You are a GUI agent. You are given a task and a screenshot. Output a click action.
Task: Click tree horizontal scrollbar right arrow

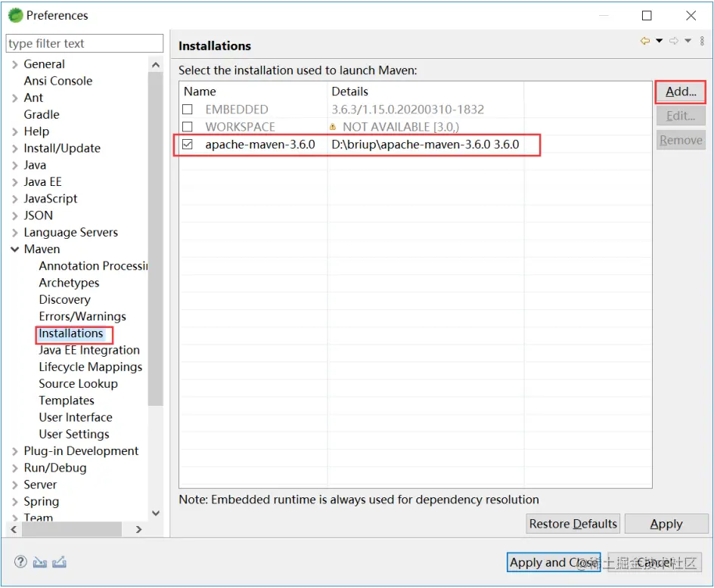139,530
